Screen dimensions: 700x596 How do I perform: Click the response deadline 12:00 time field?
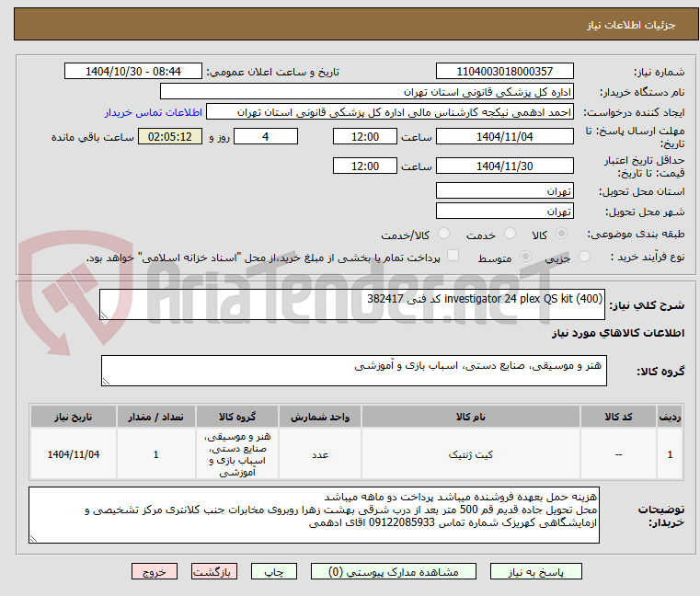click(365, 137)
